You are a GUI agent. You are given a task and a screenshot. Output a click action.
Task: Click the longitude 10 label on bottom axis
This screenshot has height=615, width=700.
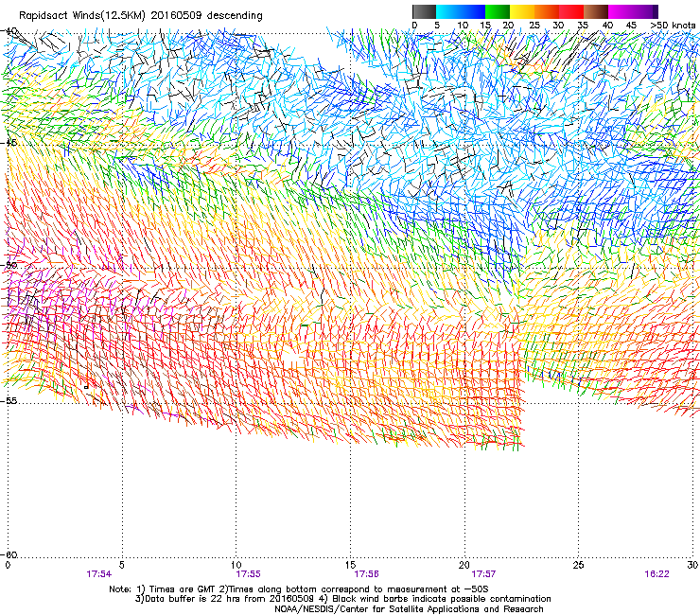[x=236, y=566]
